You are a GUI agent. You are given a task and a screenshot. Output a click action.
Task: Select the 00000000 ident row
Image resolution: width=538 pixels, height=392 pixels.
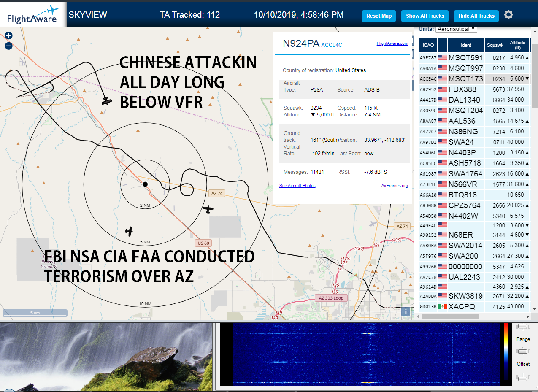click(474, 266)
